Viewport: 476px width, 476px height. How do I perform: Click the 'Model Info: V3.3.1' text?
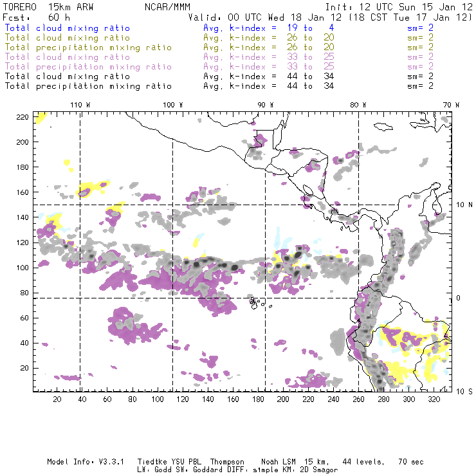[x=86, y=462]
